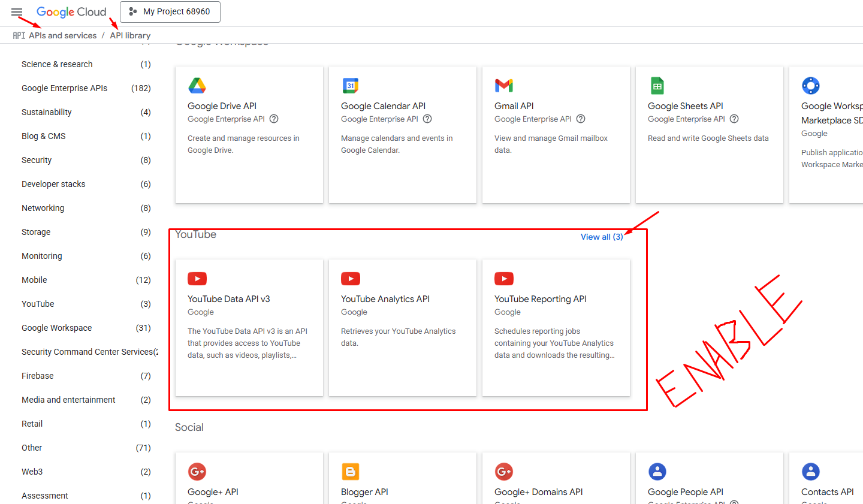Screen dimensions: 863x504
Task: Click View all (3) YouTube link
Action: pos(601,237)
